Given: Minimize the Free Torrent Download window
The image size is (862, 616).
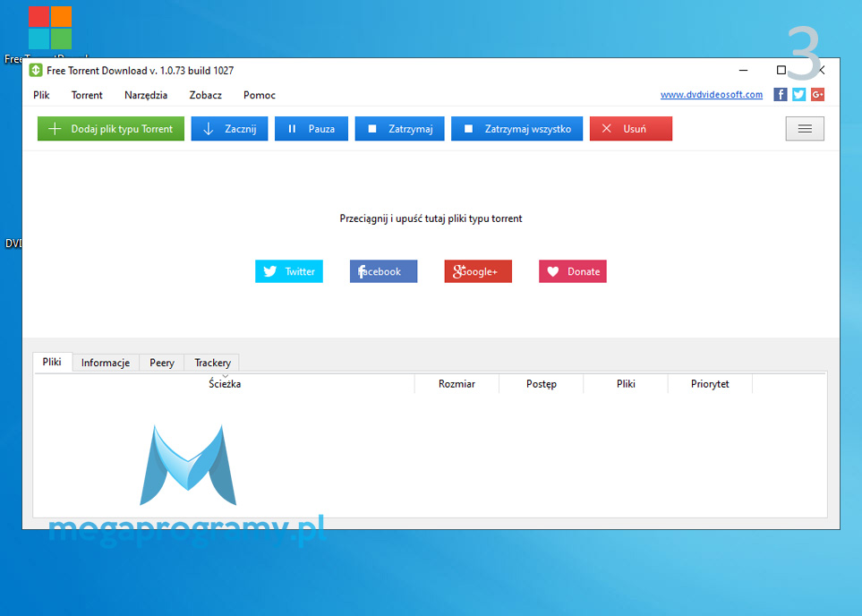Looking at the screenshot, I should click(x=743, y=71).
